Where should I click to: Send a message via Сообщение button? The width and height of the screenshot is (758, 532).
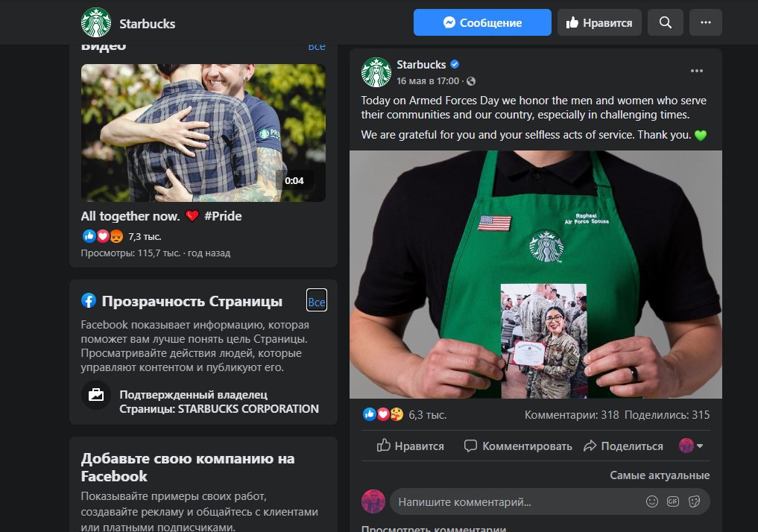482,22
